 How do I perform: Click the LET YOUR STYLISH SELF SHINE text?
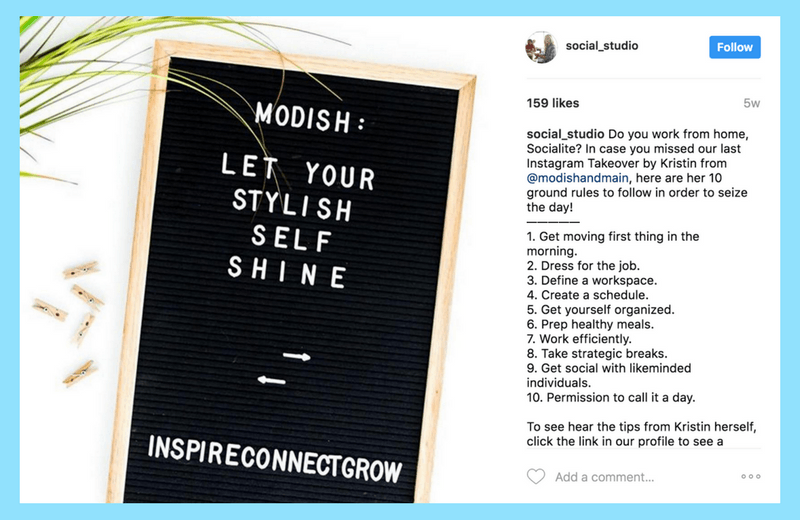(x=297, y=220)
